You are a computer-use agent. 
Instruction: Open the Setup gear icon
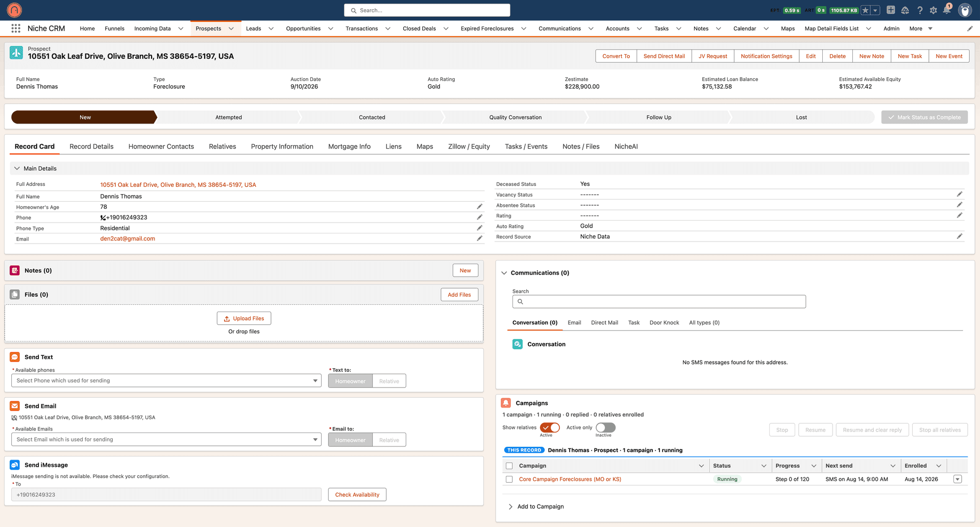(934, 10)
